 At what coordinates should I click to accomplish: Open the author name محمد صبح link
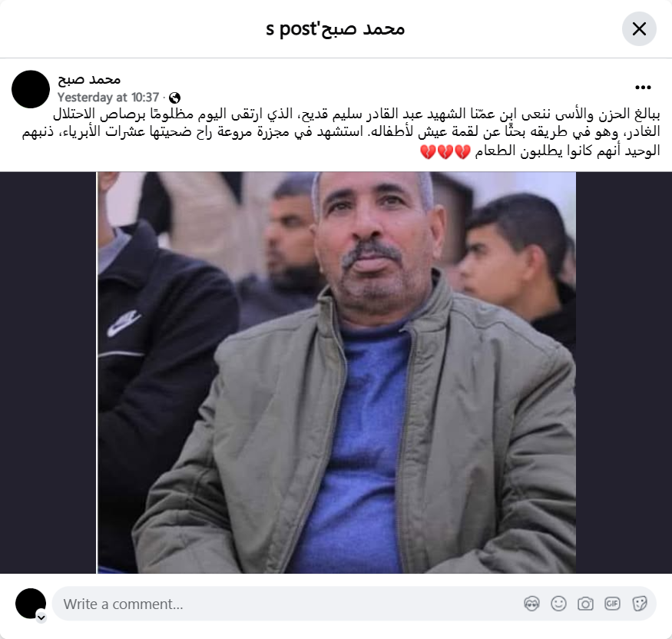pyautogui.click(x=89, y=79)
